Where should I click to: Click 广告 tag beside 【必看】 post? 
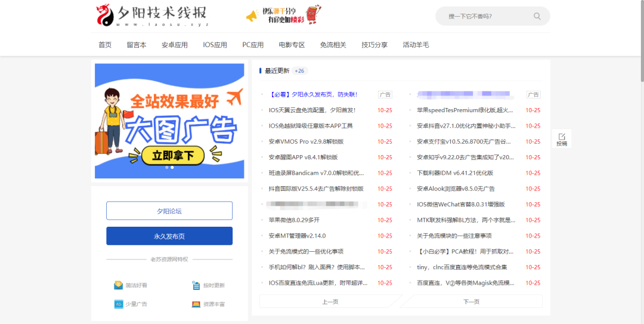(385, 94)
